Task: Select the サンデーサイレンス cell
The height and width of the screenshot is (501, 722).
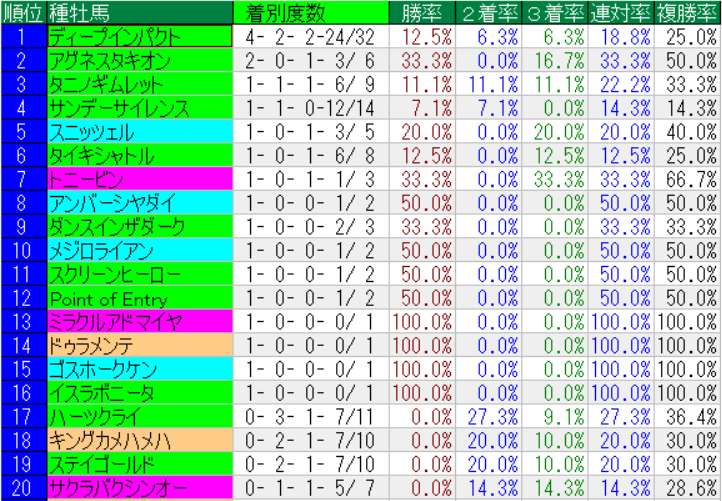Action: (140, 108)
